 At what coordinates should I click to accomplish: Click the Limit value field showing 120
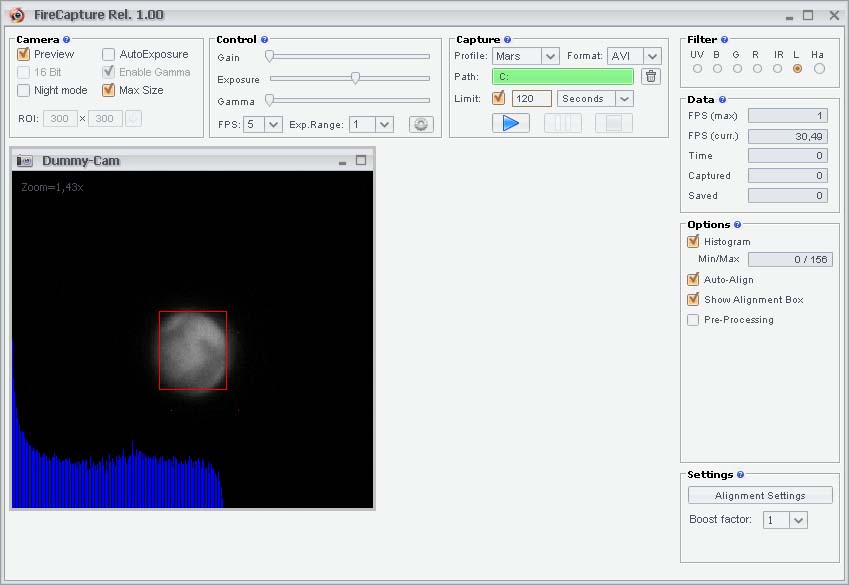click(532, 99)
